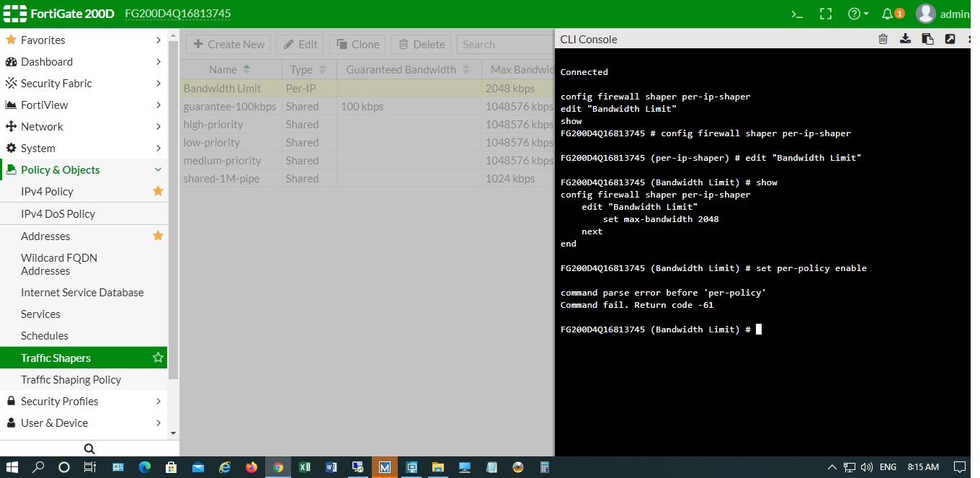Click the hostname FG200D4Q16813745 in the header
Image resolution: width=980 pixels, height=478 pixels.
(178, 14)
